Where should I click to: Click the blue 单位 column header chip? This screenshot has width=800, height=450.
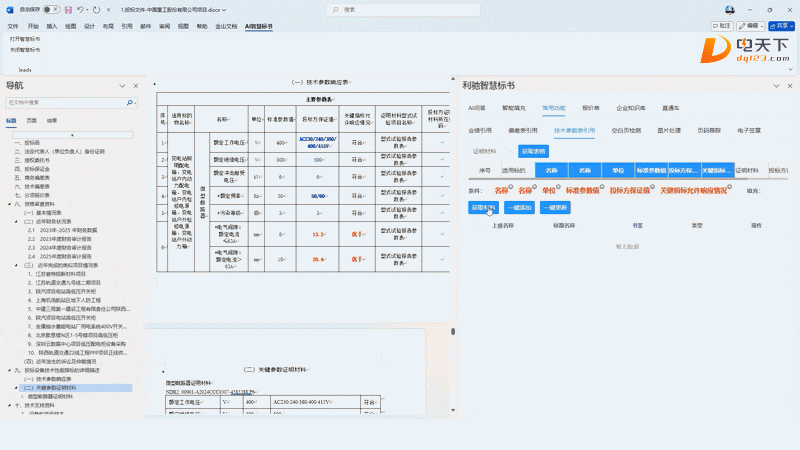click(618, 170)
